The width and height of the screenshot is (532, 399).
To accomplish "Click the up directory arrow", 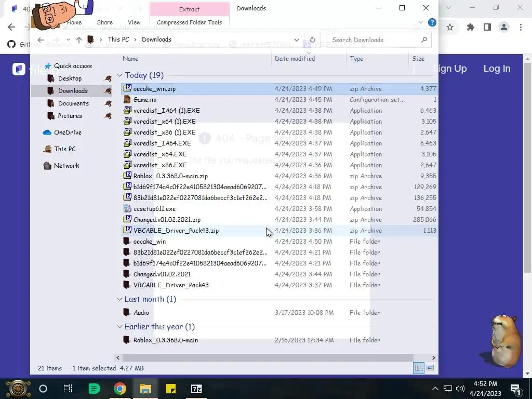I will (79, 39).
